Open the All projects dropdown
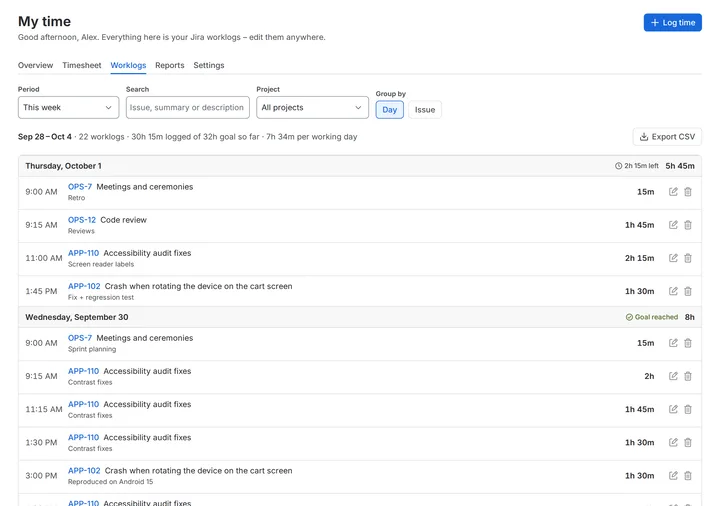The image size is (720, 506). [x=312, y=107]
